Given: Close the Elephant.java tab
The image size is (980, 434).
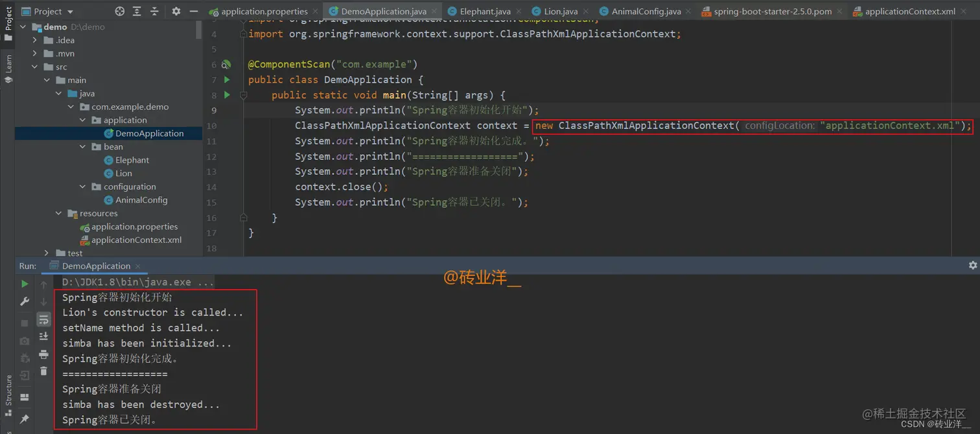Looking at the screenshot, I should (x=518, y=12).
